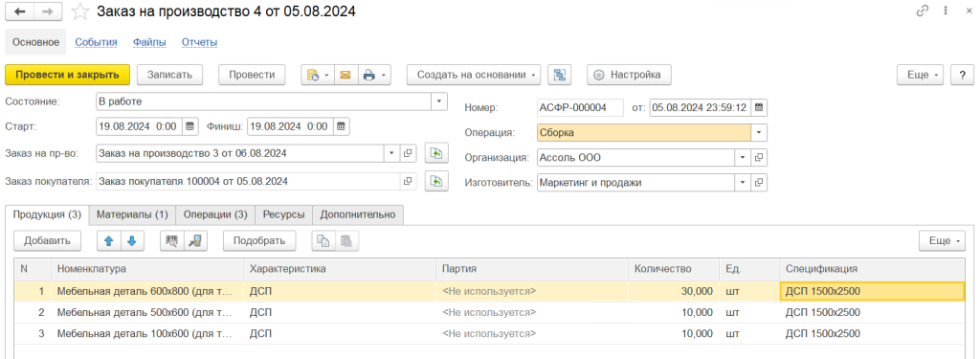Click quantity cell 30,000
The height and width of the screenshot is (359, 980).
pyautogui.click(x=673, y=291)
